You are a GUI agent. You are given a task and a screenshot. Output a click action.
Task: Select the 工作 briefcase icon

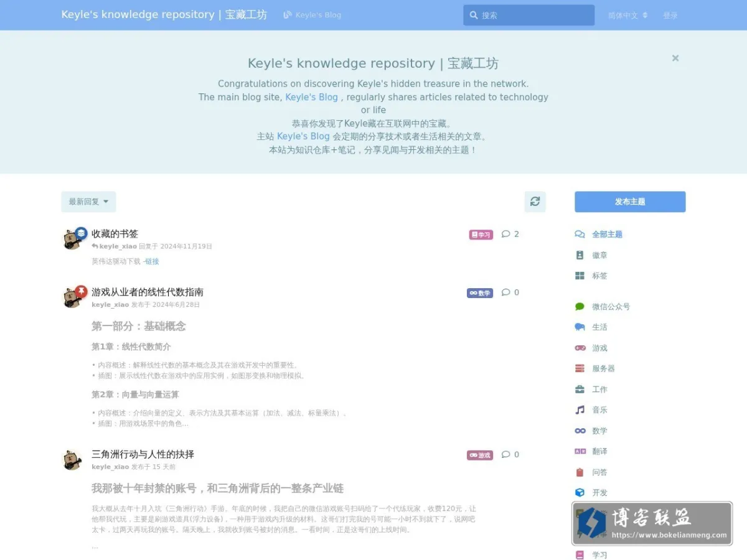point(580,390)
